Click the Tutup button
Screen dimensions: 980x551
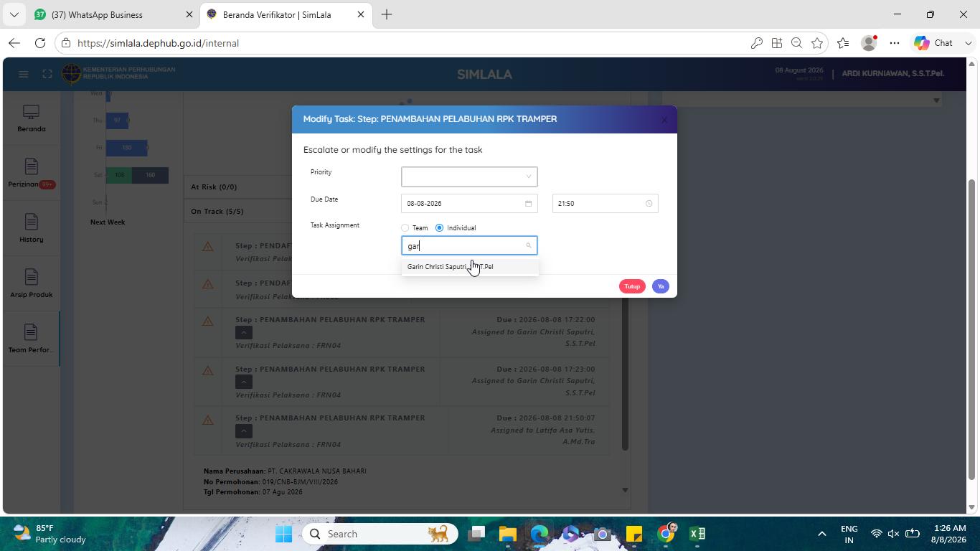pyautogui.click(x=632, y=286)
